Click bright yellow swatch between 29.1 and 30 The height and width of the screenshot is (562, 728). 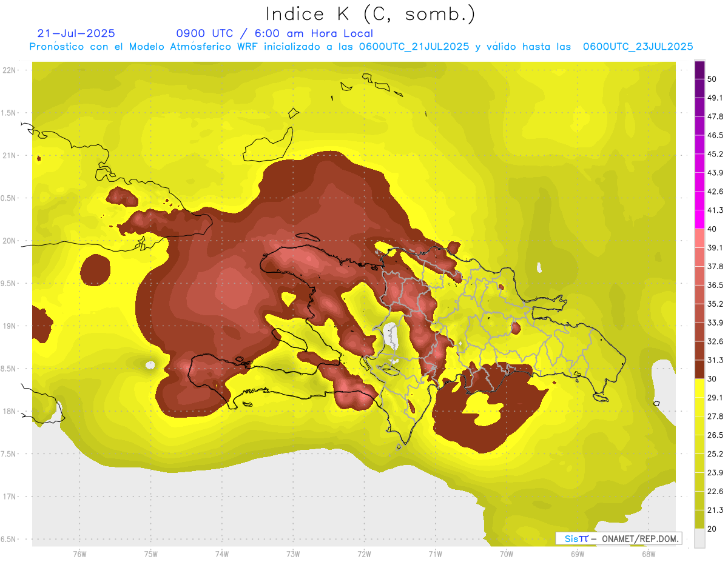(x=699, y=388)
